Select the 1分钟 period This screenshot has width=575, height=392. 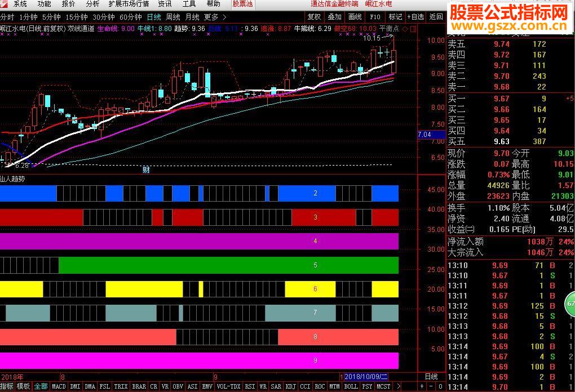[28, 17]
